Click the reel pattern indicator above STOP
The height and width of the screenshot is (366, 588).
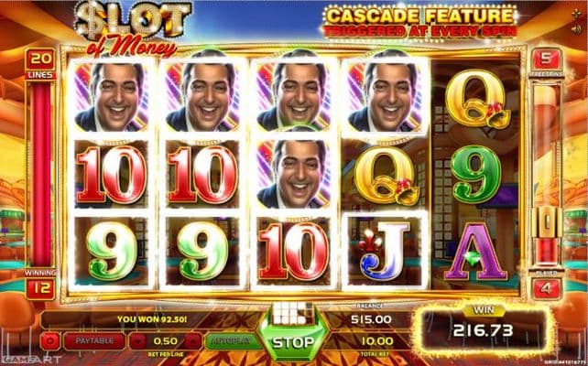pos(293,313)
